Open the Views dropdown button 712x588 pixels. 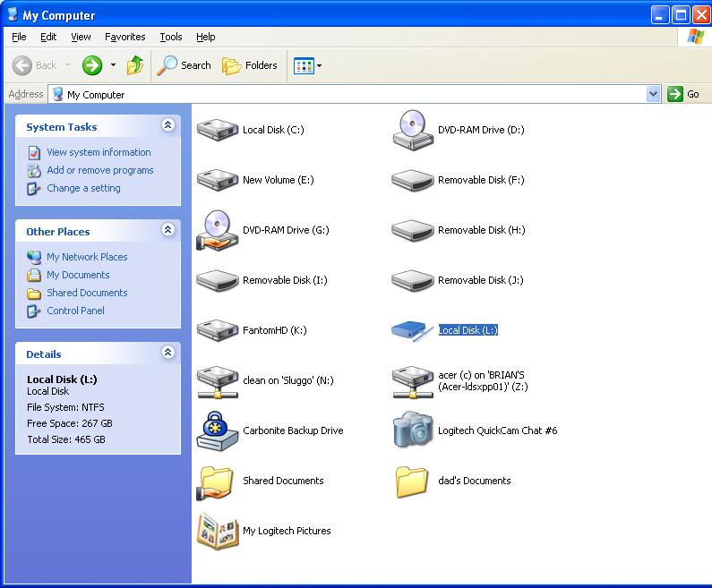(307, 65)
